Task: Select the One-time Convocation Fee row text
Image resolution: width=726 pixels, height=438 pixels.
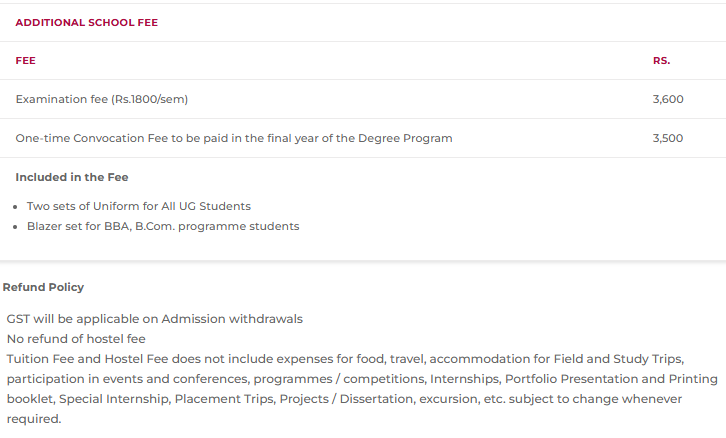Action: coord(234,138)
